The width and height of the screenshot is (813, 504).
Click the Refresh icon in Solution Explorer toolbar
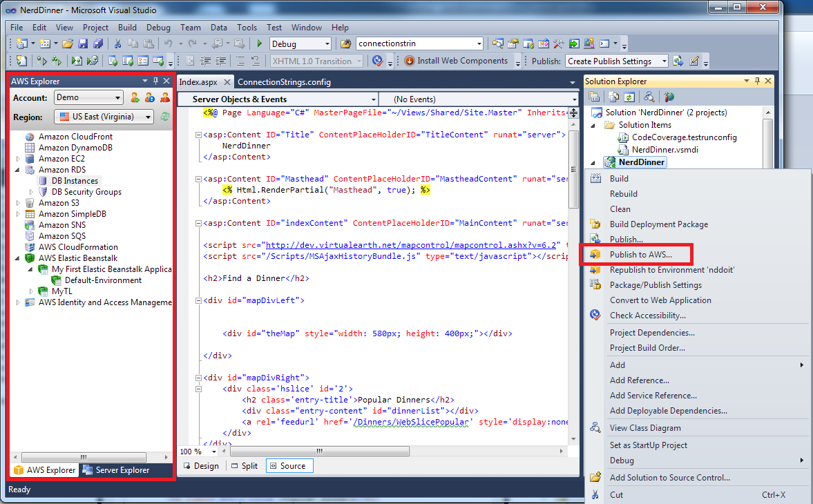(x=629, y=97)
